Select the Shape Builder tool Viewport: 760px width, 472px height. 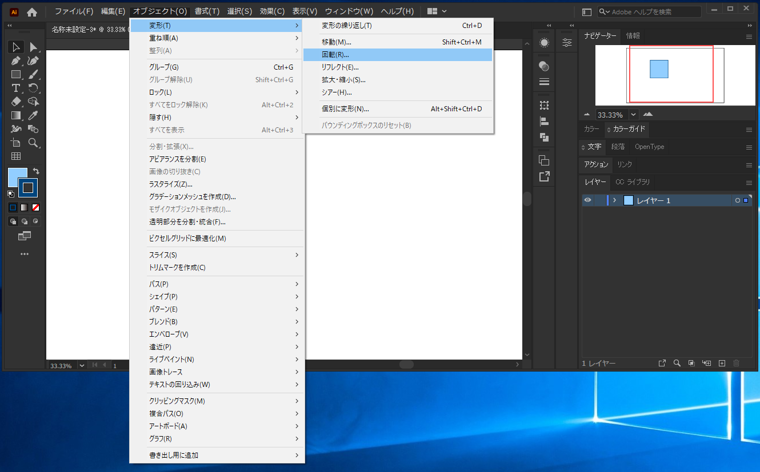click(x=33, y=102)
